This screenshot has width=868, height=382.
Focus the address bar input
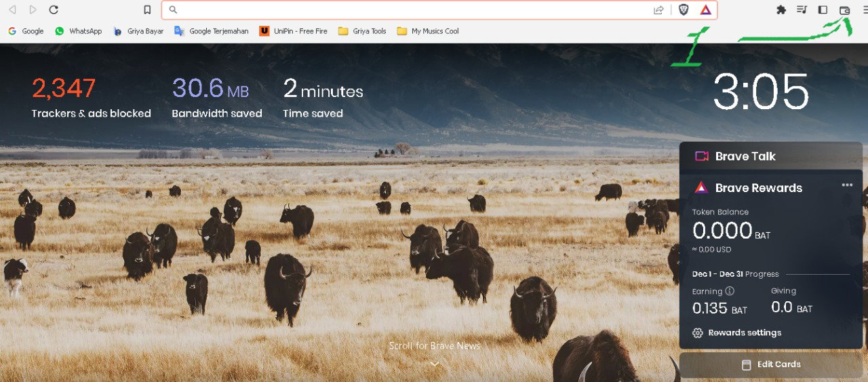(x=414, y=9)
